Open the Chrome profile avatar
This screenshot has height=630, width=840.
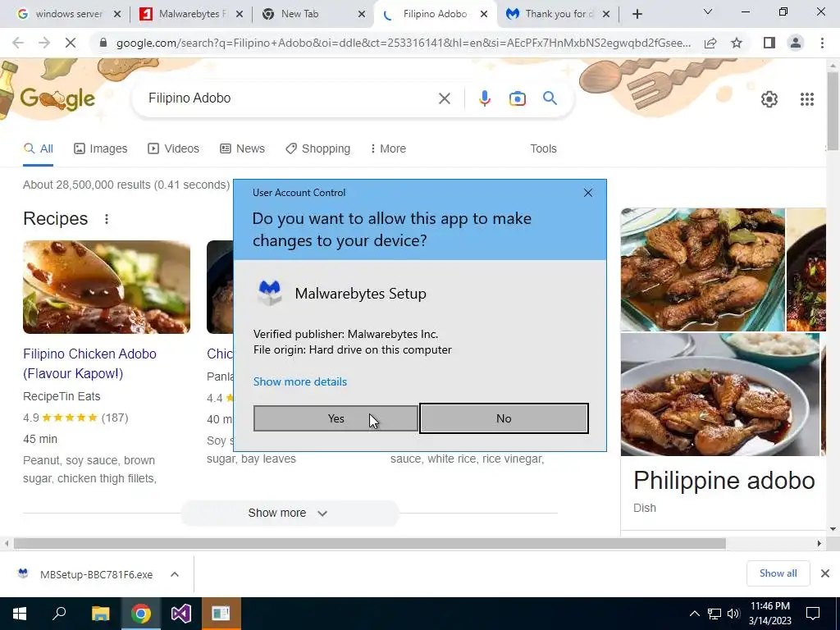click(x=796, y=43)
